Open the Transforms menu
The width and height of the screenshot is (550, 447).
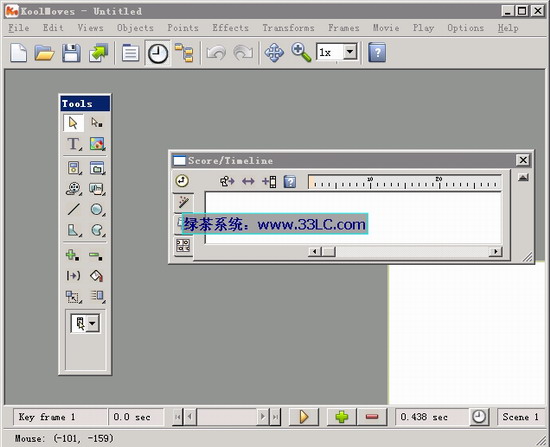288,28
